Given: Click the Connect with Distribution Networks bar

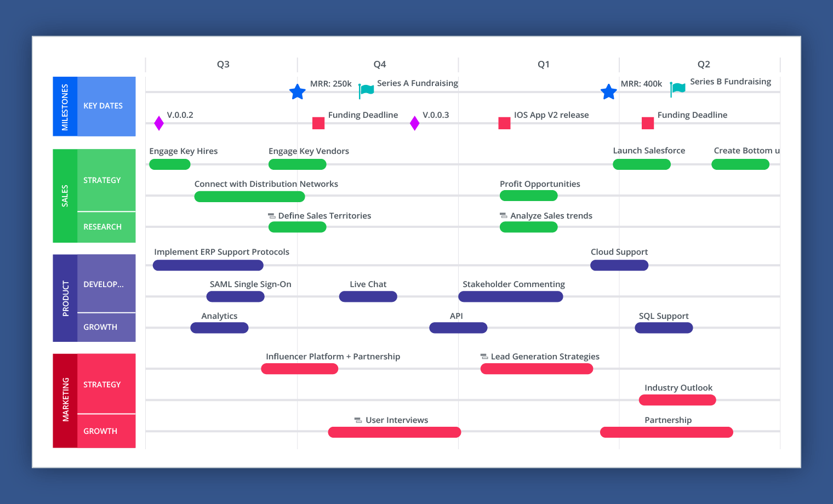Looking at the screenshot, I should pos(249,197).
